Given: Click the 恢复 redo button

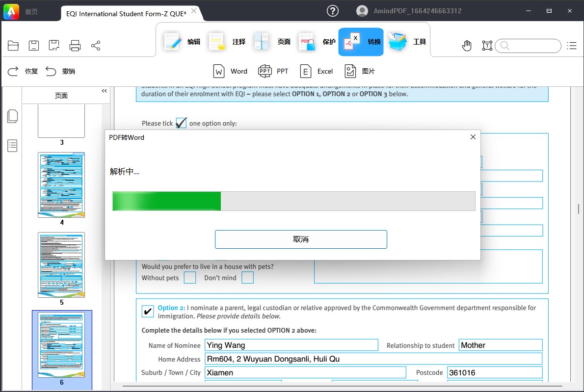Looking at the screenshot, I should coord(23,71).
